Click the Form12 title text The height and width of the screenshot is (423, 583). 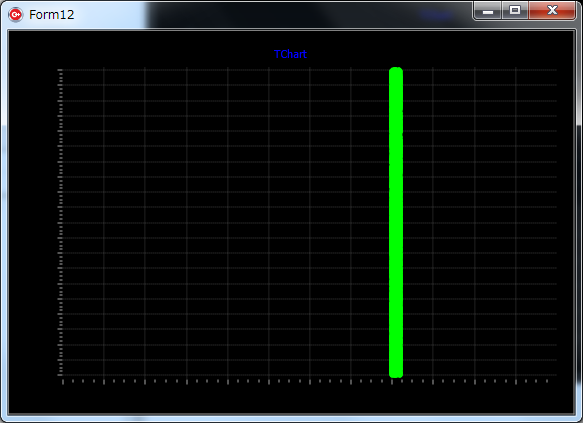tap(52, 15)
